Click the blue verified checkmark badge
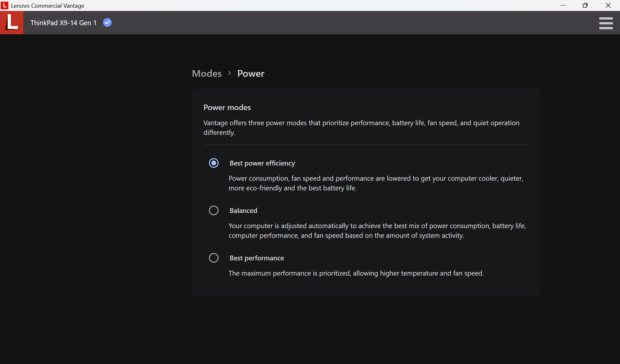620x364 pixels. click(107, 23)
